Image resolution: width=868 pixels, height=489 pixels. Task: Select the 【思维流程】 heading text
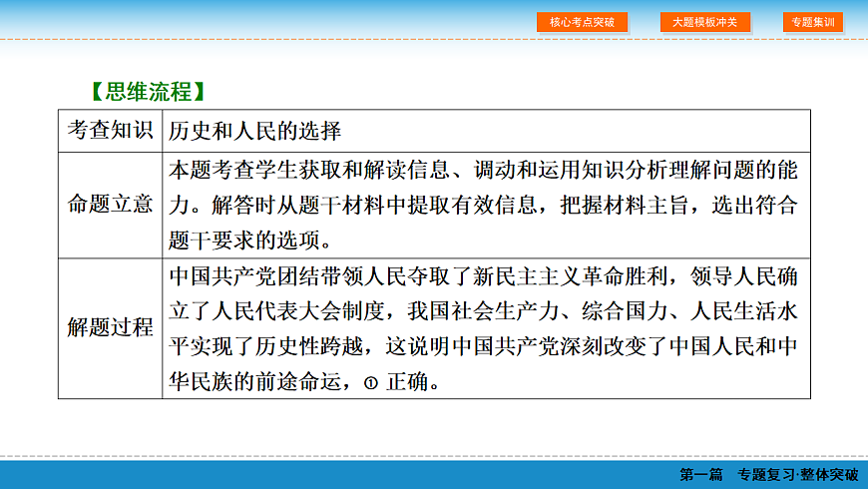(148, 92)
